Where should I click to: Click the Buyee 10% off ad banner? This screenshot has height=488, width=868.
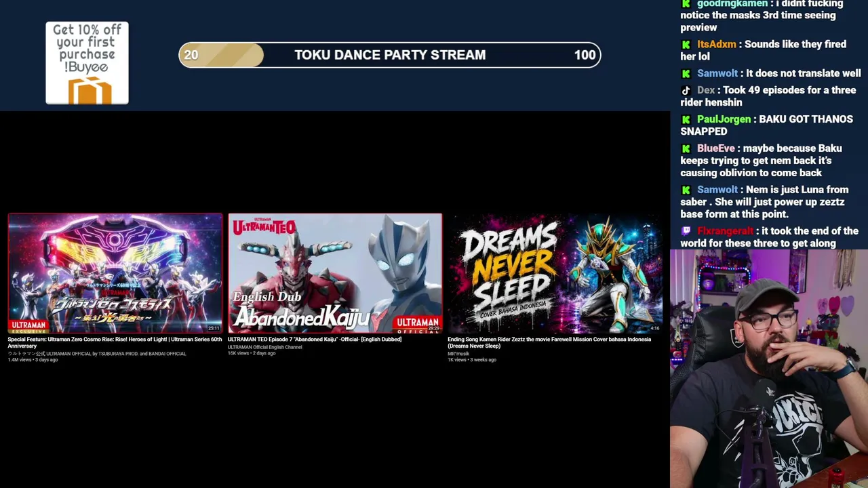point(87,63)
